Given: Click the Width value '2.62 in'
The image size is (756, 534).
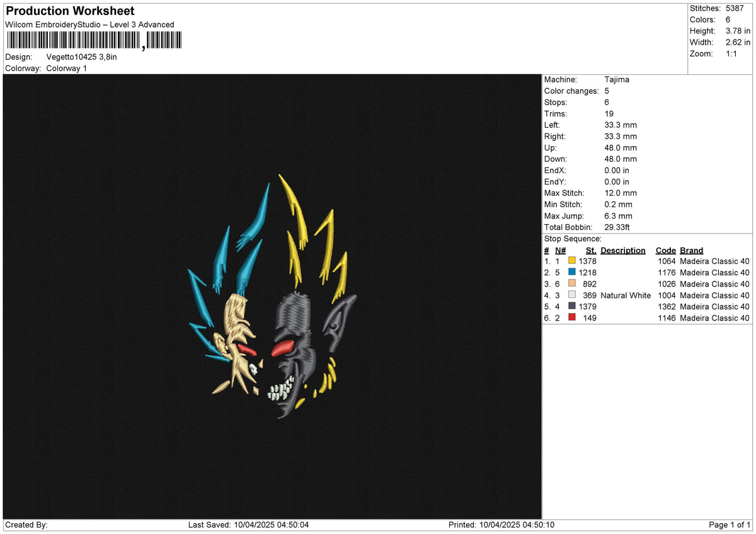Looking at the screenshot, I should (x=738, y=42).
